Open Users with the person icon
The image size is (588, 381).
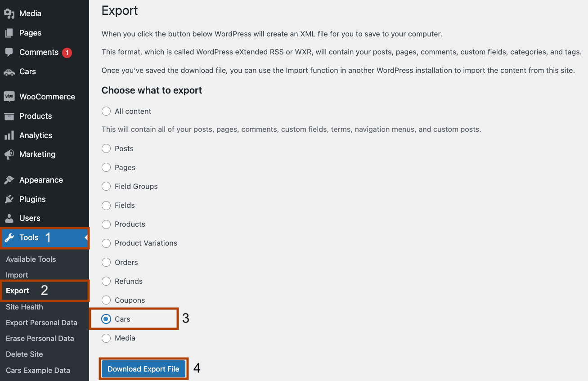coord(9,218)
